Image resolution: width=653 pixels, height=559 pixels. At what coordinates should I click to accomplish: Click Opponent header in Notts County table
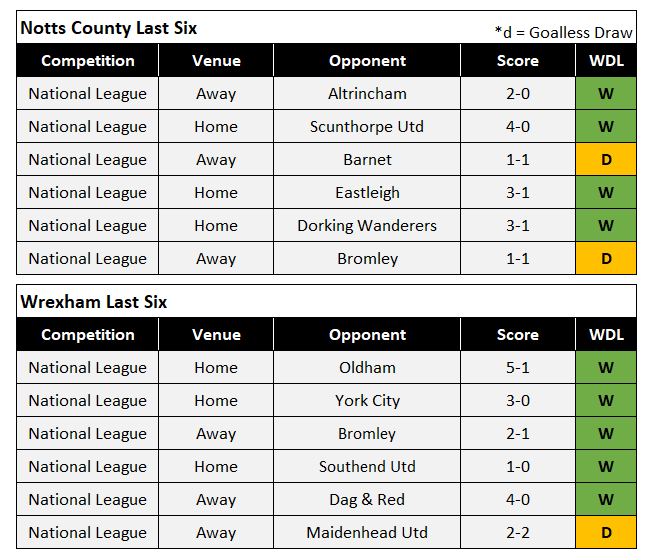coord(367,61)
